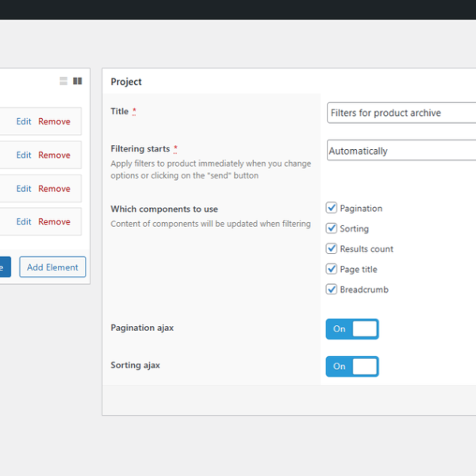Edit the third filter element

coord(24,189)
